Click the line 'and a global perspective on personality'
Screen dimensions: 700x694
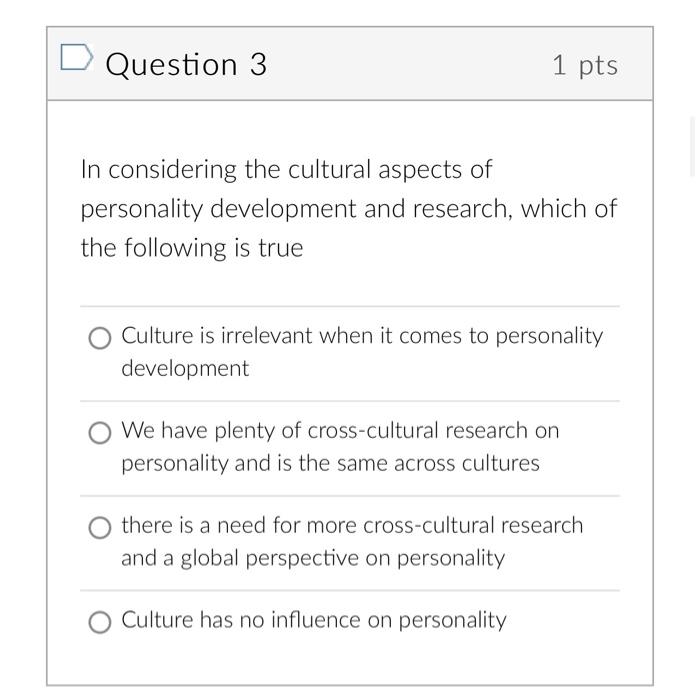(x=313, y=559)
